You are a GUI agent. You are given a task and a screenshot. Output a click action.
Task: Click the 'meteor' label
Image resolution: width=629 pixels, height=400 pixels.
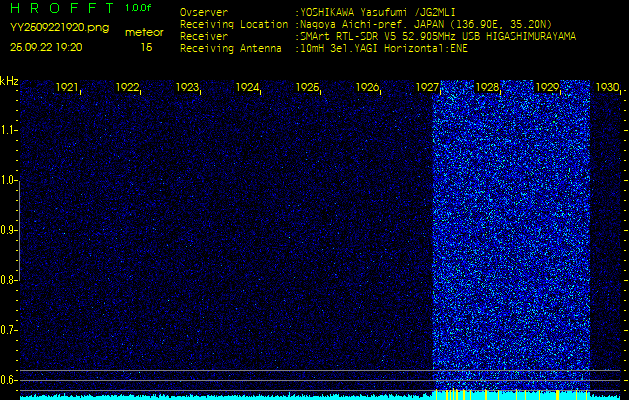tap(144, 32)
